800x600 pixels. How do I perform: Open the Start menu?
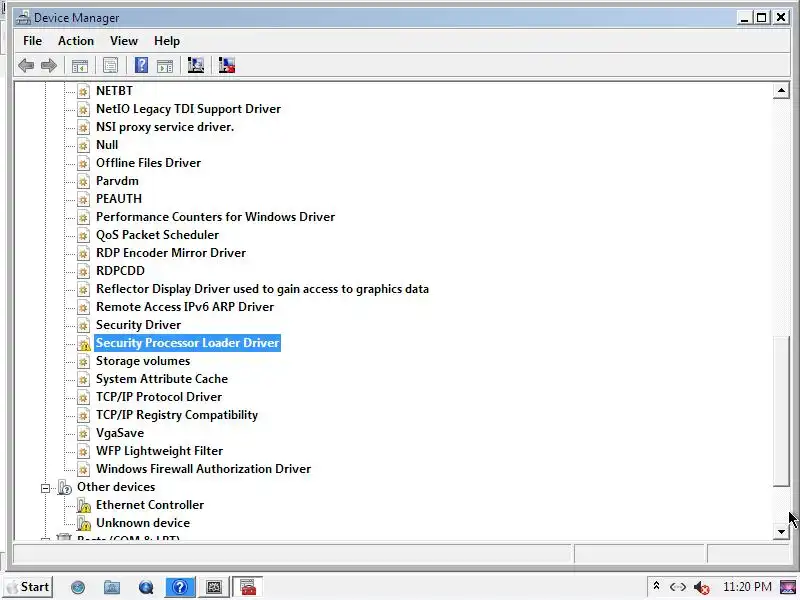(x=29, y=587)
